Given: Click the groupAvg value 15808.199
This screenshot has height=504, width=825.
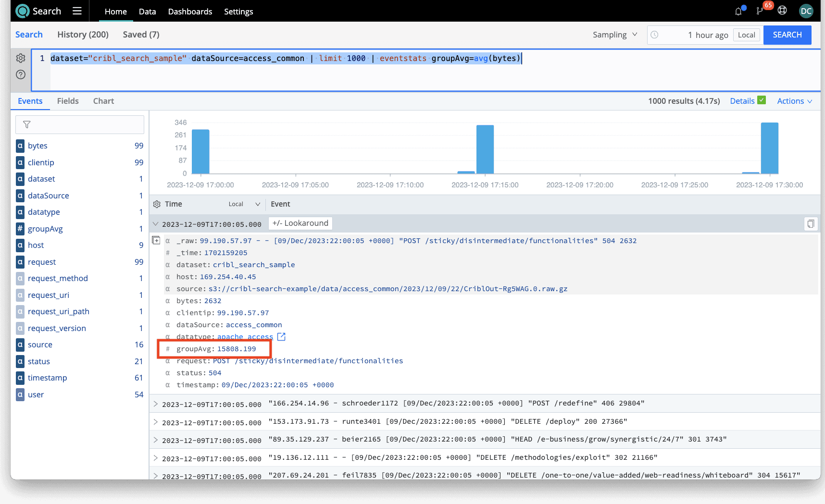Looking at the screenshot, I should (x=237, y=349).
